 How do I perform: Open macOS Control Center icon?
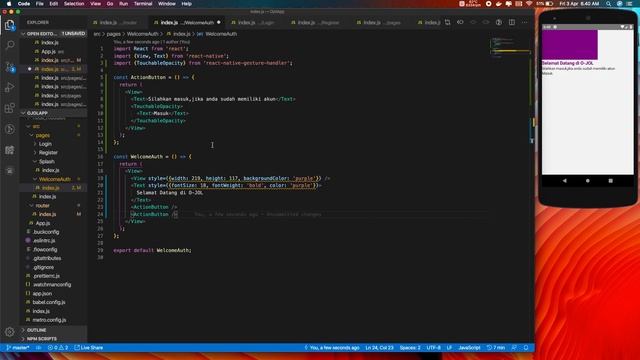point(630,4)
